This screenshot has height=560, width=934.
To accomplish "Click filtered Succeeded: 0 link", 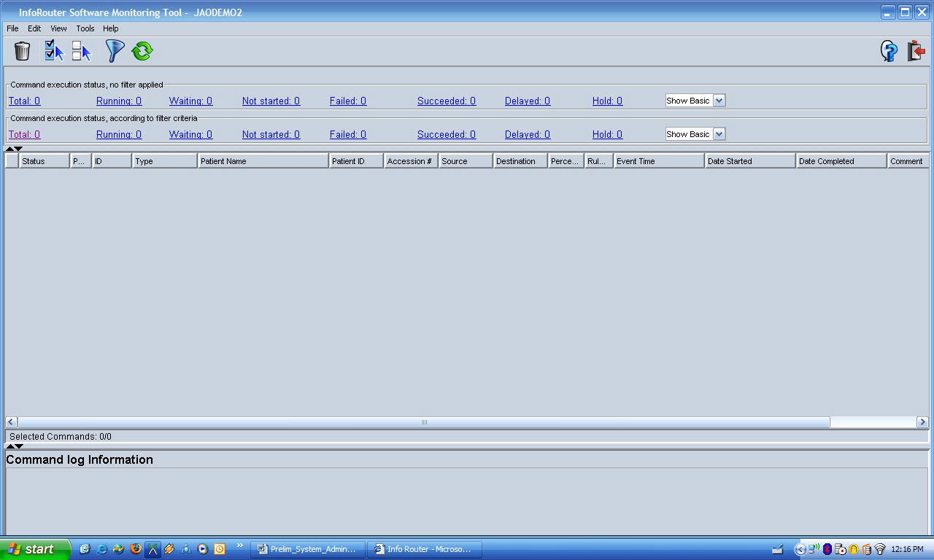I will (447, 134).
